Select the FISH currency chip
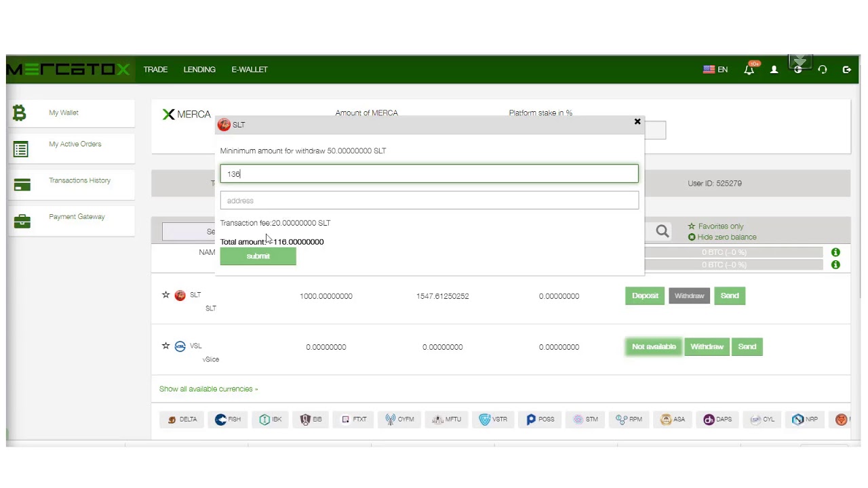Viewport: 868px width, 488px height. pos(228,420)
